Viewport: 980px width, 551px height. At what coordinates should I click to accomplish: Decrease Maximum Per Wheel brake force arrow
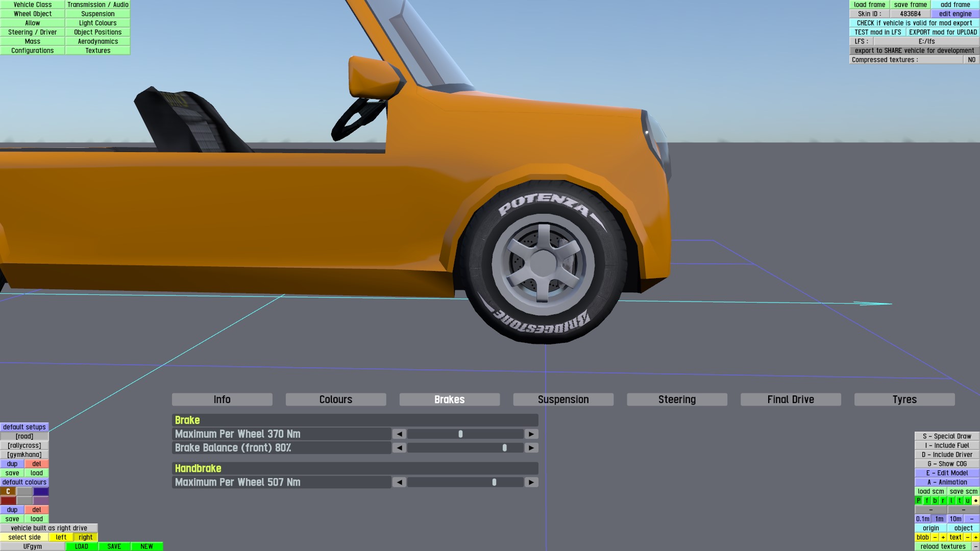[399, 434]
